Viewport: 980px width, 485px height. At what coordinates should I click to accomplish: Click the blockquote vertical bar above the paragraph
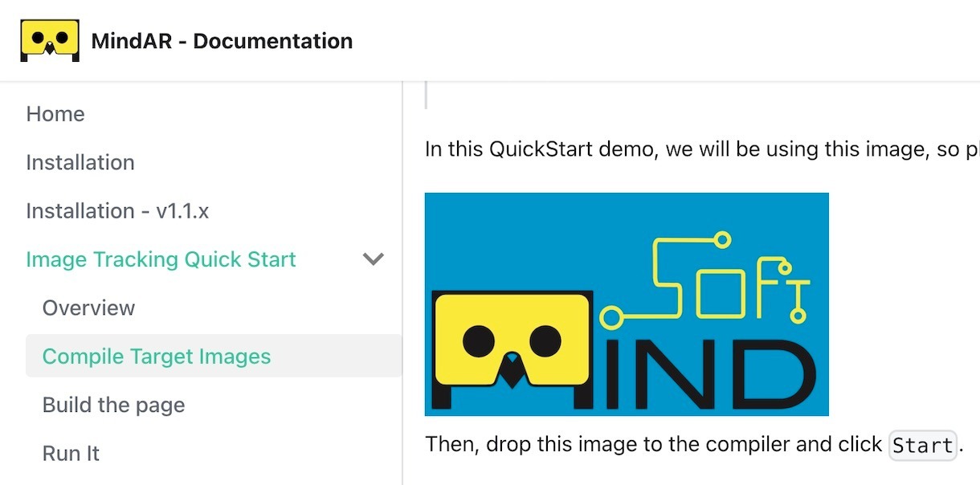[x=427, y=95]
